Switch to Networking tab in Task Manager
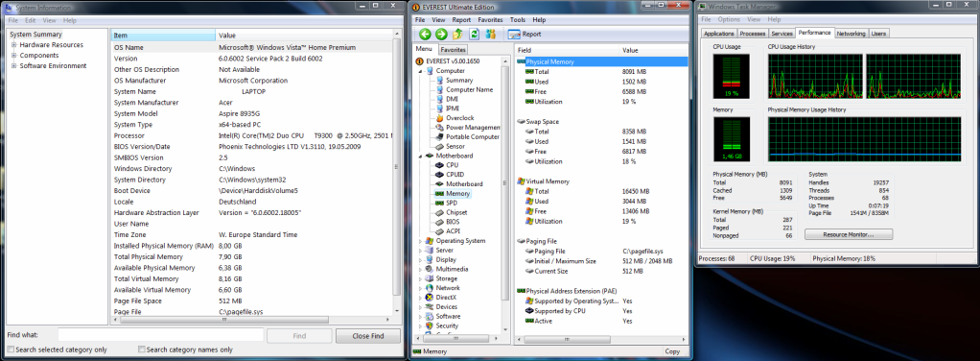Image resolution: width=980 pixels, height=361 pixels. (851, 34)
